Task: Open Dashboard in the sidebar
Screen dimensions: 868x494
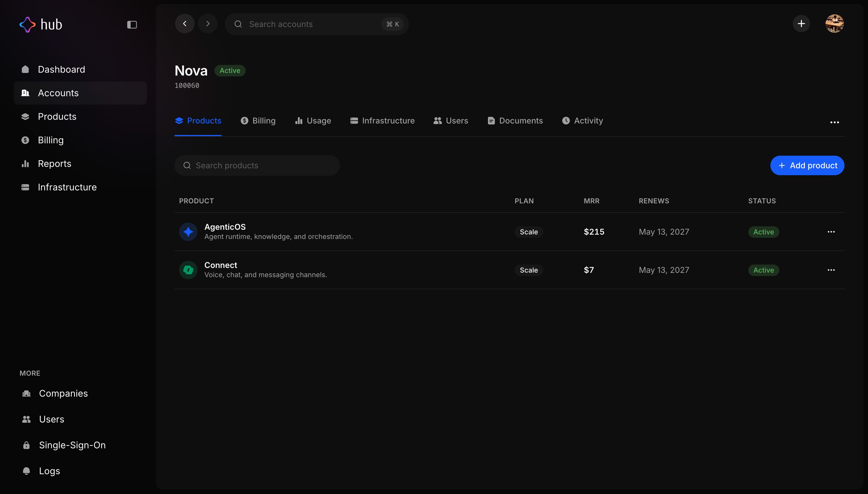Action: pyautogui.click(x=80, y=69)
